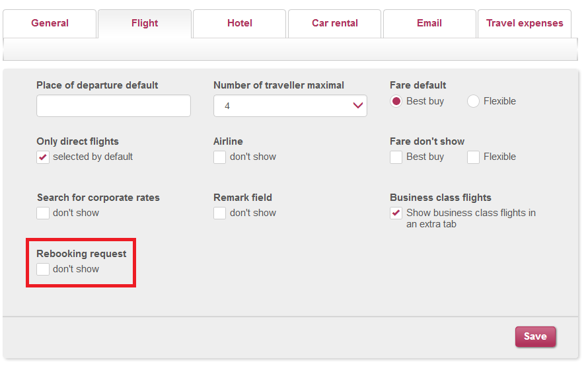The width and height of the screenshot is (588, 378).
Task: Tick Flexible under Fare don't show
Action: (x=473, y=157)
